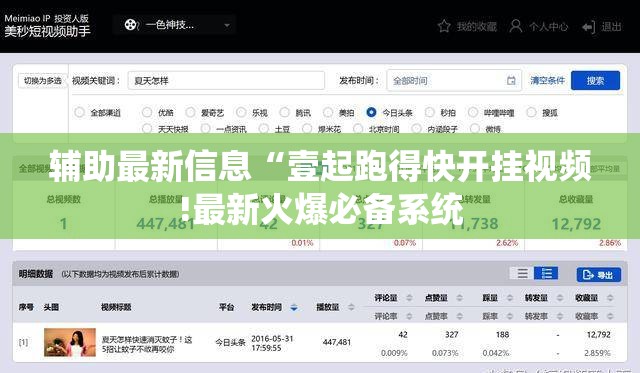Select 优酷 radio button
The height and width of the screenshot is (373, 640).
coord(147,112)
